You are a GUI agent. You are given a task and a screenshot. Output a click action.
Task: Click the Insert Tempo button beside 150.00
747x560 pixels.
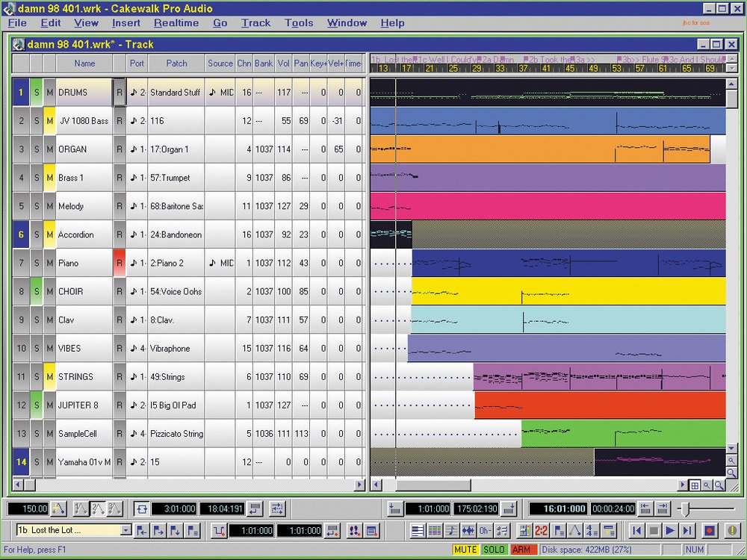click(x=58, y=508)
